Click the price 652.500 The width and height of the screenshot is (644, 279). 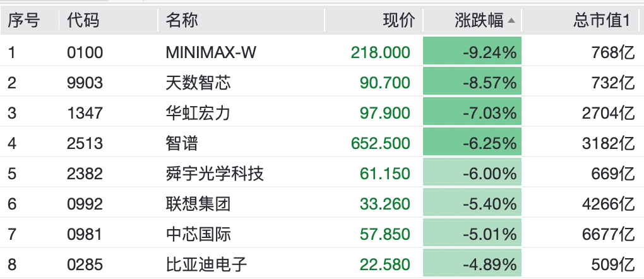(x=381, y=143)
